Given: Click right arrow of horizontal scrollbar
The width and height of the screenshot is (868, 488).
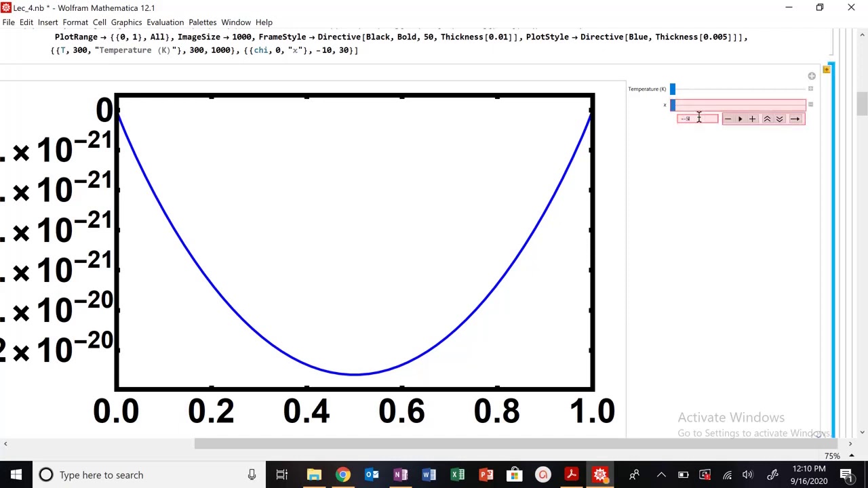Looking at the screenshot, I should [850, 444].
